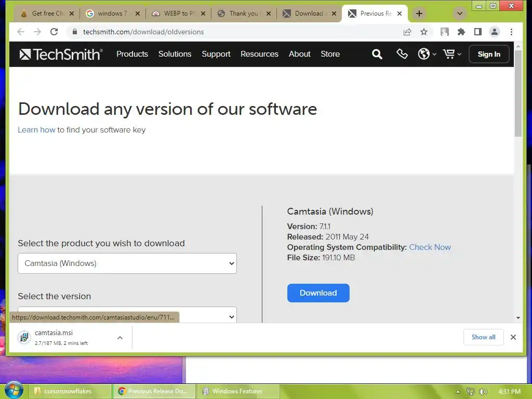Click 'Show all' downloads
Screen dimensions: 532x399
483,337
